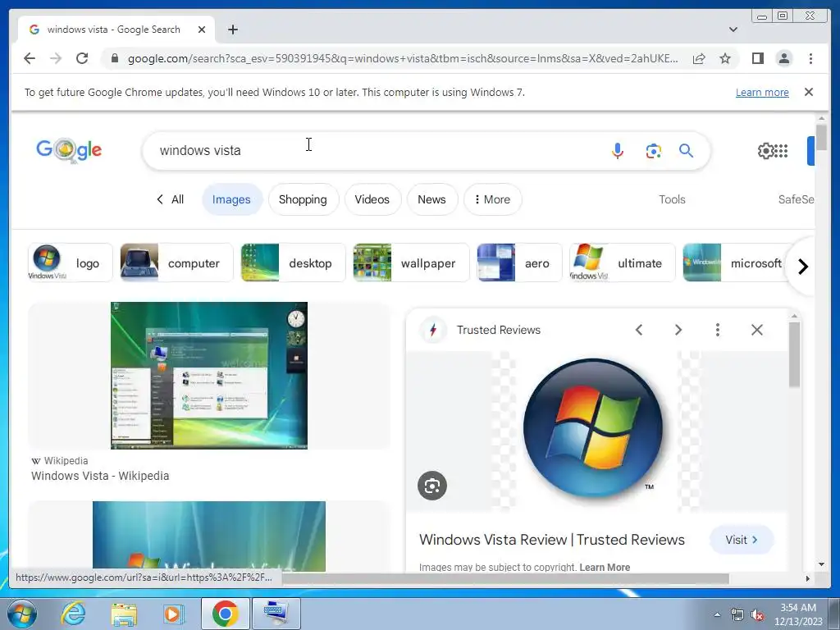Filter images by the aero chip
Screen dimensions: 840x630
pyautogui.click(x=519, y=262)
